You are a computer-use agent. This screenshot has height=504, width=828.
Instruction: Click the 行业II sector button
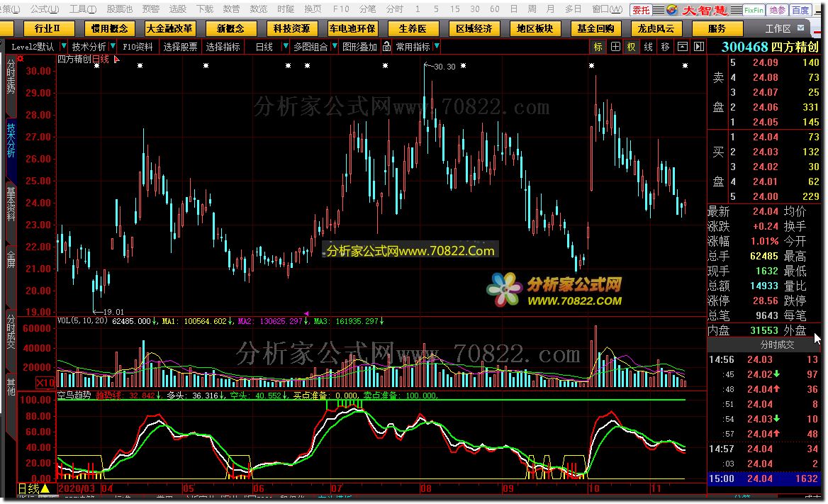tap(47, 28)
